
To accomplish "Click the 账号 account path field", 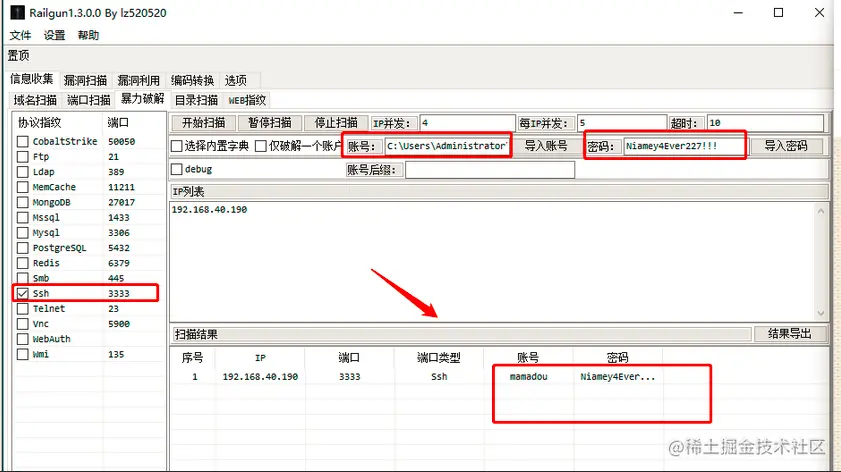I will pyautogui.click(x=447, y=146).
